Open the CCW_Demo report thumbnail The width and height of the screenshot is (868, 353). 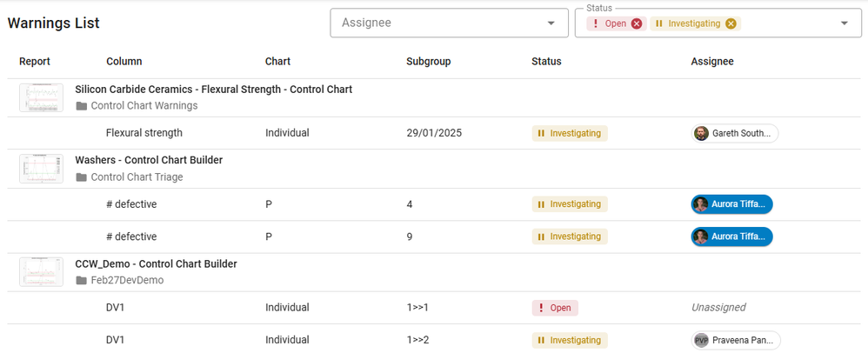point(41,271)
